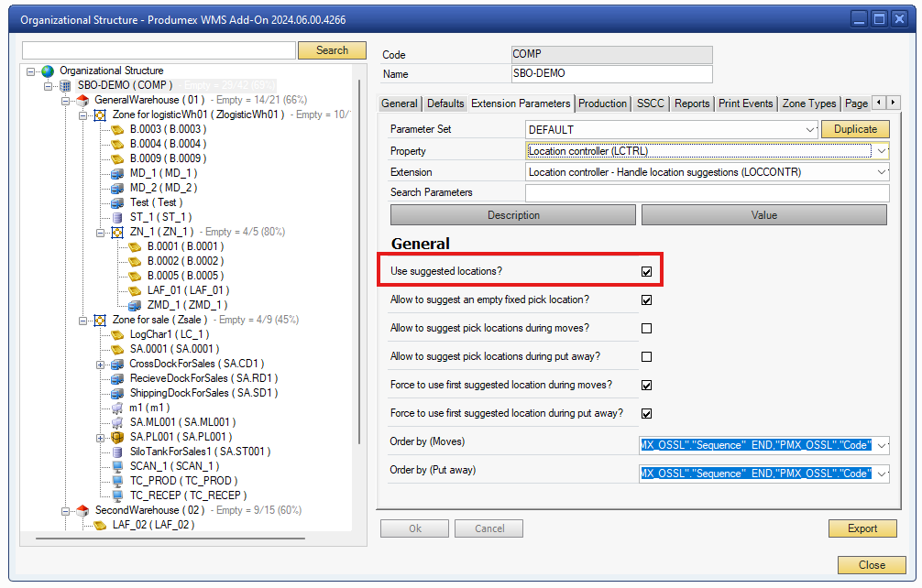Click inside the Search Parameters field

point(706,192)
